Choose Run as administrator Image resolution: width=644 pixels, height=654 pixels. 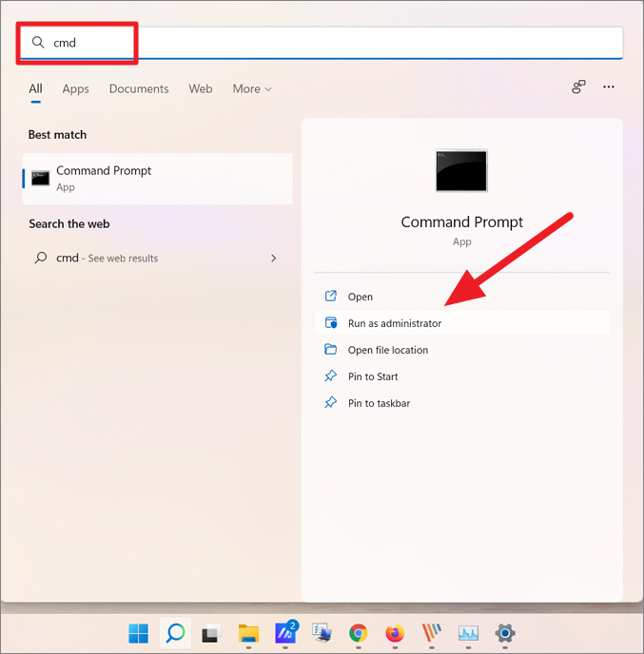(x=462, y=323)
